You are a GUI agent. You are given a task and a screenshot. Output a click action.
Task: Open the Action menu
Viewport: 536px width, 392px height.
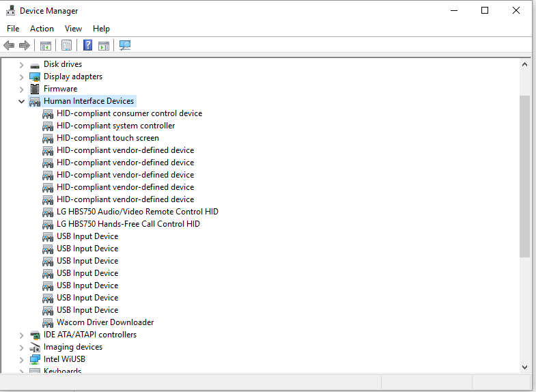click(42, 29)
